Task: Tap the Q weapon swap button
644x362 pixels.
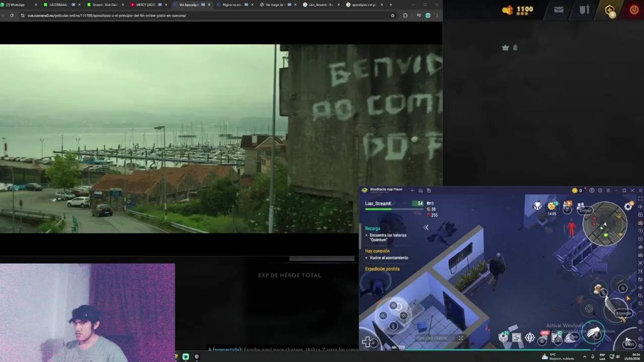Action: (622, 288)
